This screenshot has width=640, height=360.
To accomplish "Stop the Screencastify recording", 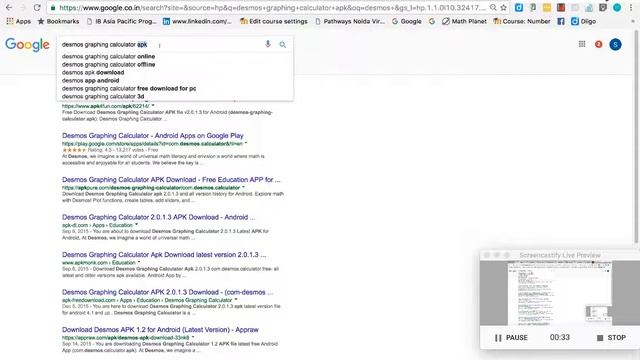I will tap(611, 338).
